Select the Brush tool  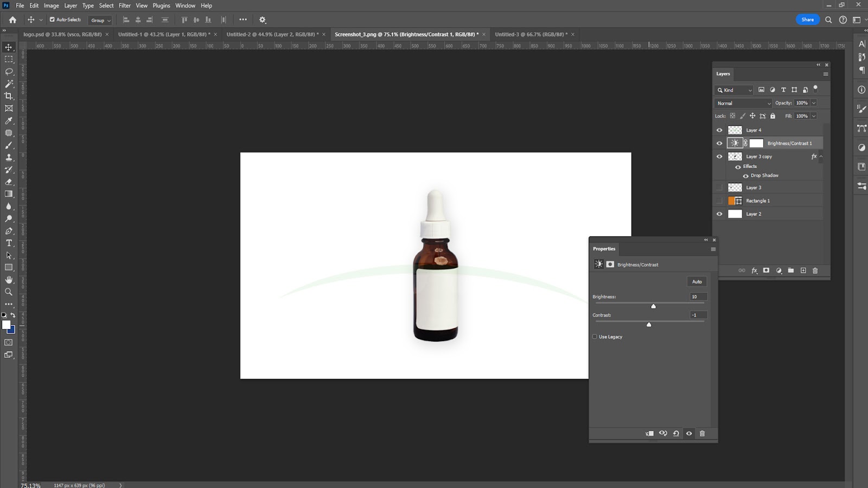(x=9, y=145)
